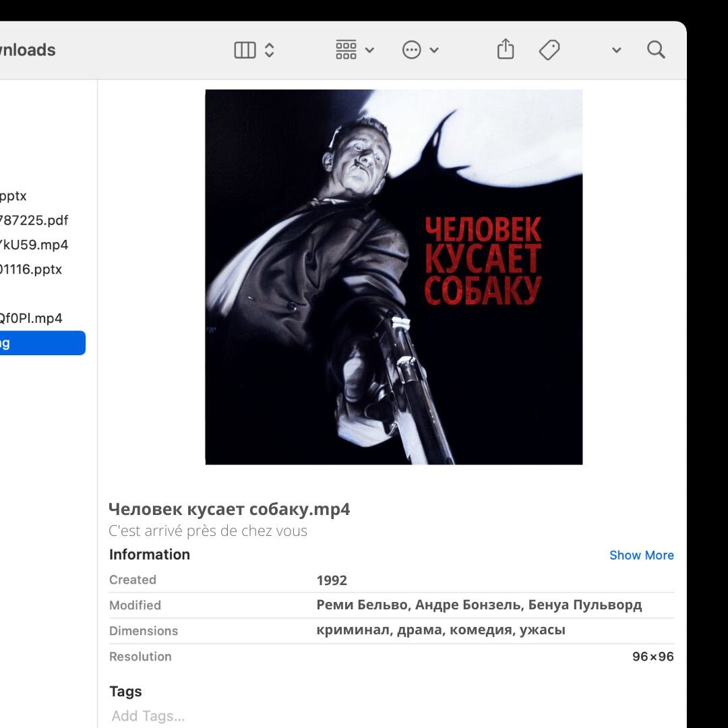Click the genres line криминал, драма
The image size is (728, 728).
click(441, 630)
